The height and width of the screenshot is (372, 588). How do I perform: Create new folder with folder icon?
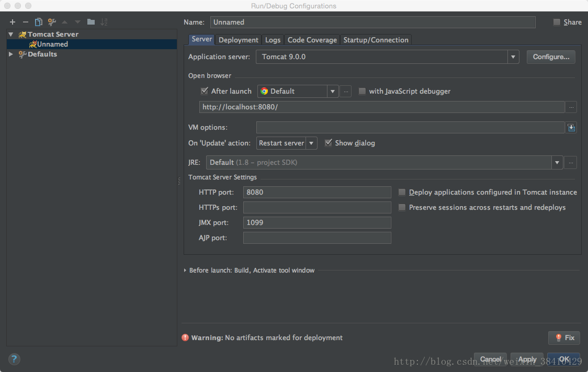[91, 22]
